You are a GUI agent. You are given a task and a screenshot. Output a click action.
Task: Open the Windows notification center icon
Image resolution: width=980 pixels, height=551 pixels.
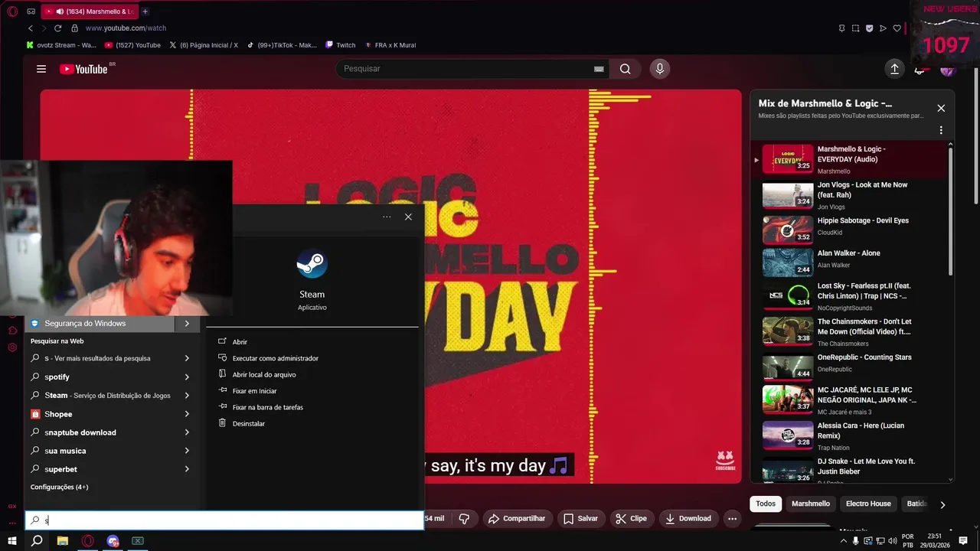(x=963, y=541)
